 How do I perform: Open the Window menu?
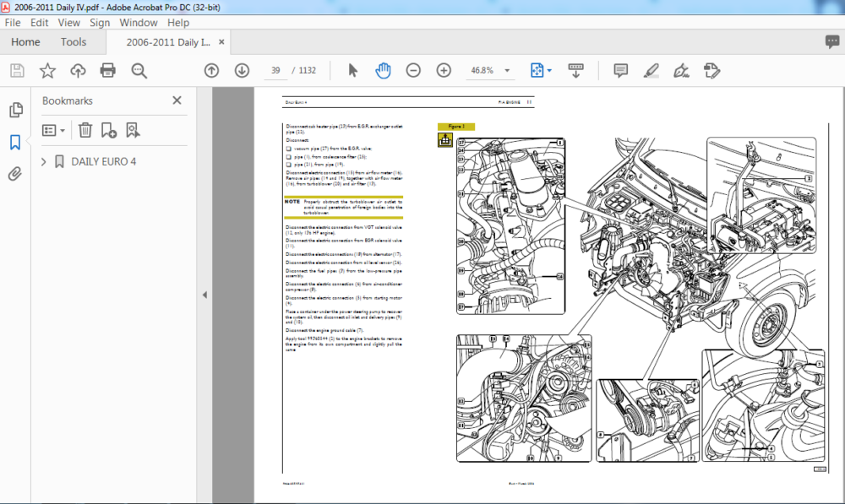tap(139, 23)
